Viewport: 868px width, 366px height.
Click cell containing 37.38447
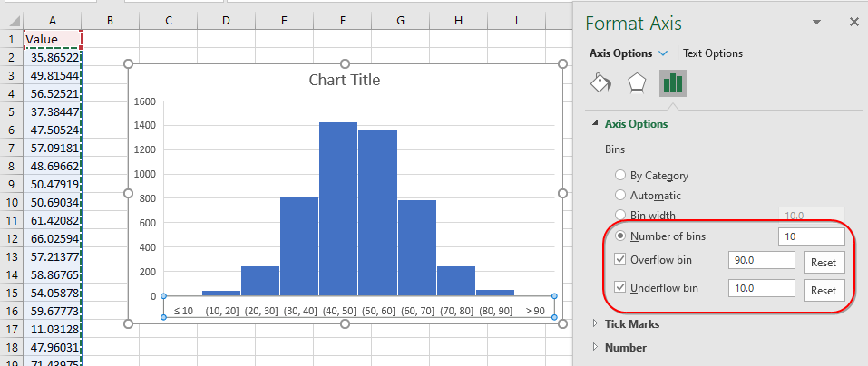pyautogui.click(x=53, y=111)
